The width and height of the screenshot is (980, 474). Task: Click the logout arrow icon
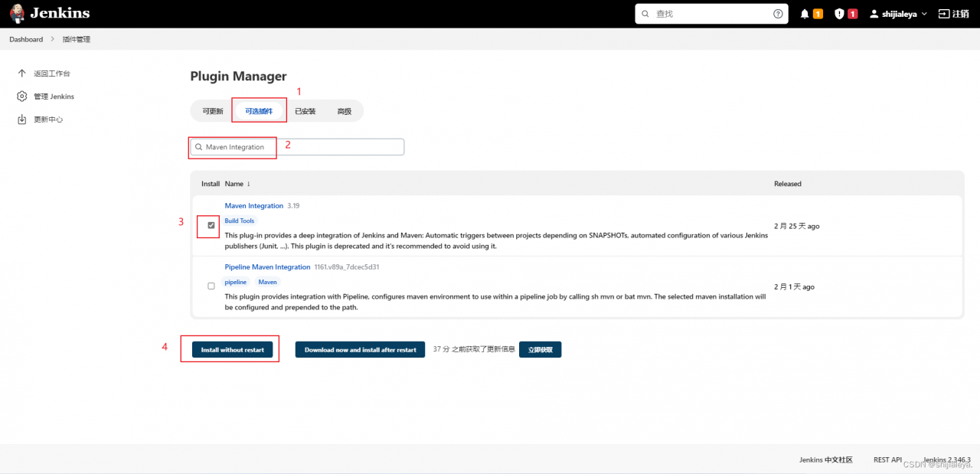tap(943, 14)
